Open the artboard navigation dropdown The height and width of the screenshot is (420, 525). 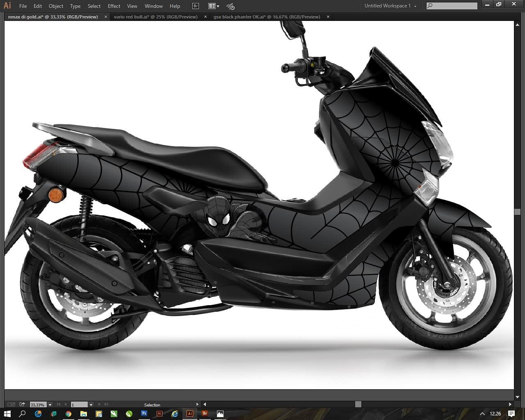coord(91,405)
